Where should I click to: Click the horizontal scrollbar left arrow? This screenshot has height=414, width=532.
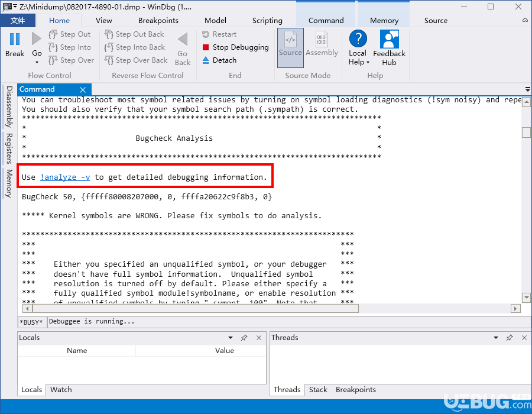[27, 309]
